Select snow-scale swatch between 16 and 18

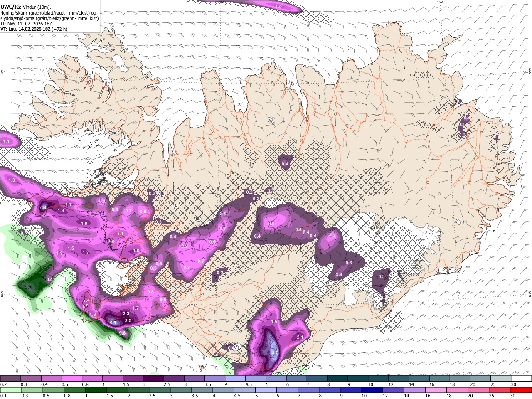[440, 378]
